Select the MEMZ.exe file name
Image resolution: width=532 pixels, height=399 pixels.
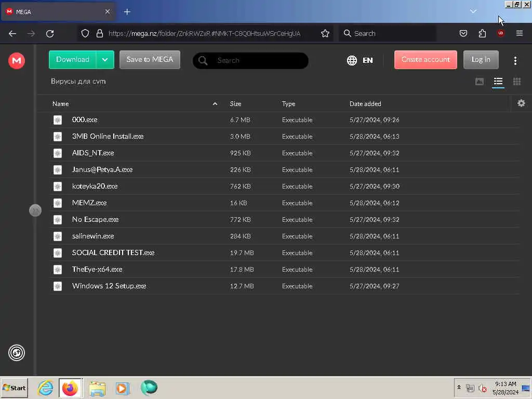click(89, 203)
